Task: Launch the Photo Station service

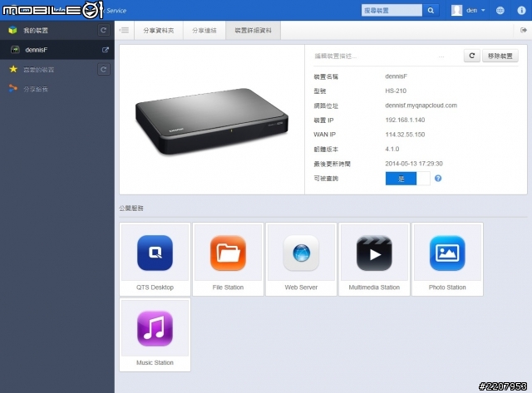Action: [x=447, y=253]
